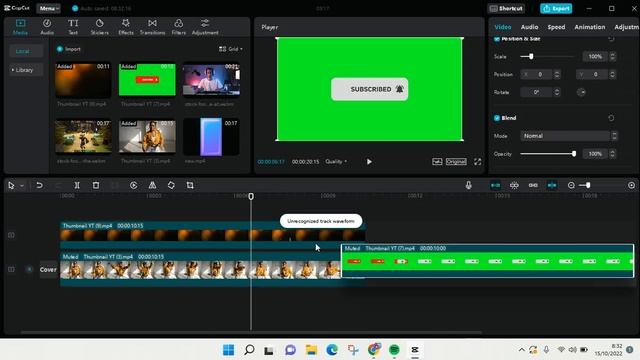
Task: Toggle preview axis icon
Action: tap(552, 185)
